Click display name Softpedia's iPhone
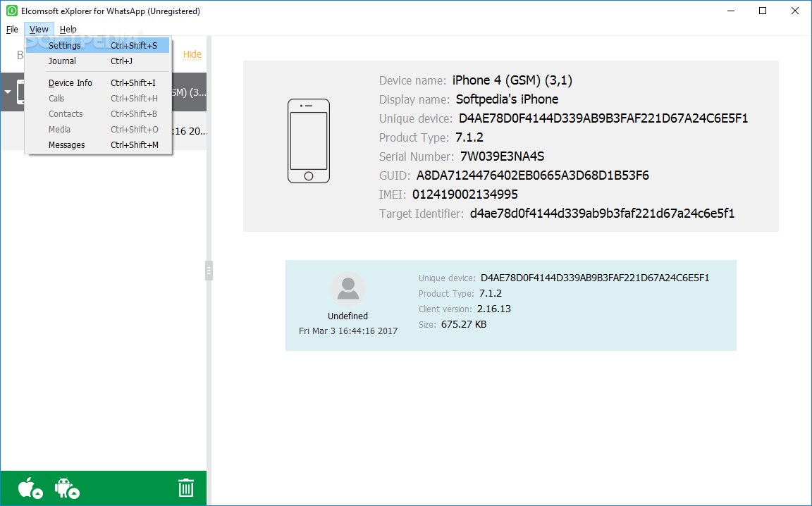The image size is (812, 506). 507,99
